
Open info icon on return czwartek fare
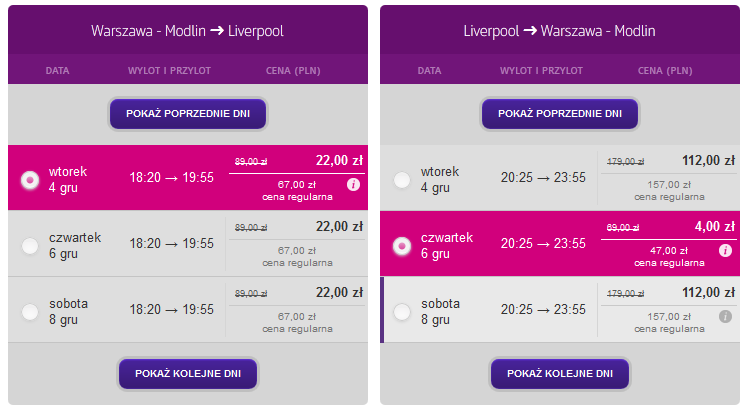pyautogui.click(x=725, y=250)
